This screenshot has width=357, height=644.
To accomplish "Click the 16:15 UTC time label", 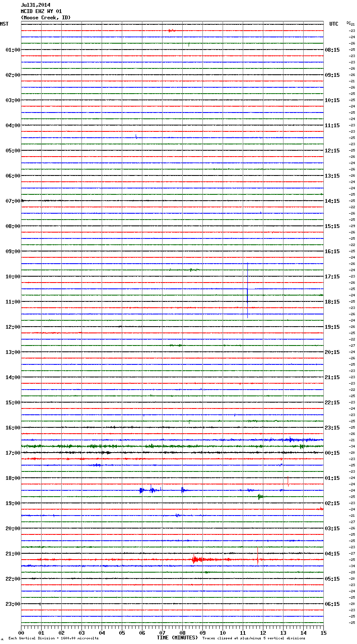I will [332, 251].
